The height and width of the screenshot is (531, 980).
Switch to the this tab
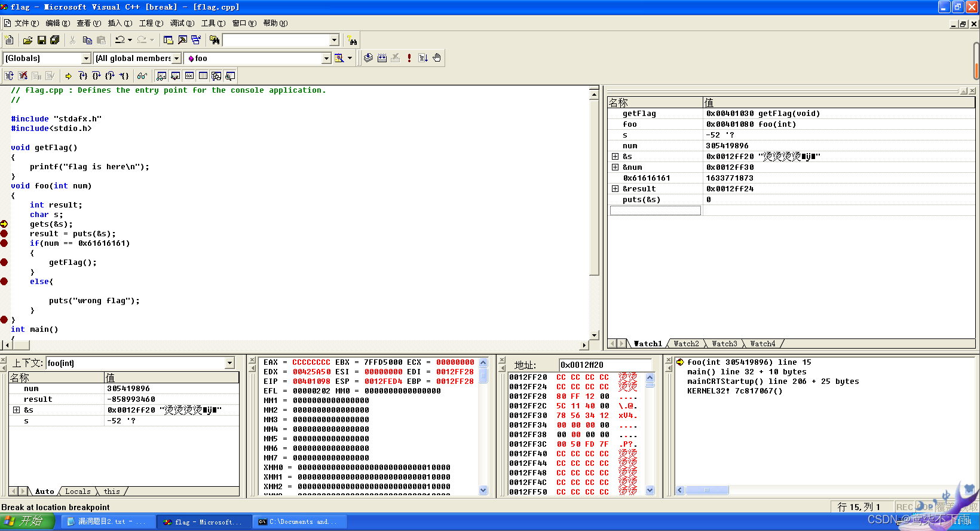coord(112,492)
